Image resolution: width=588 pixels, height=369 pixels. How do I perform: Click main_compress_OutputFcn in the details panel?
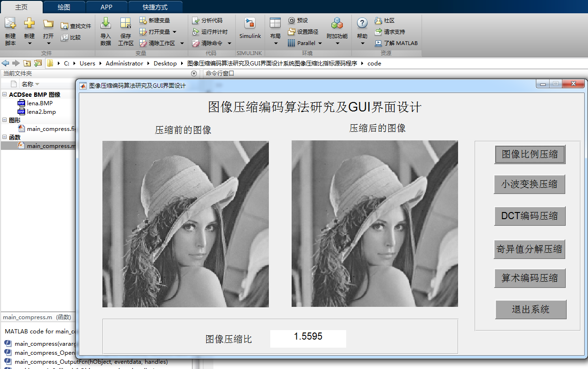tap(91, 362)
